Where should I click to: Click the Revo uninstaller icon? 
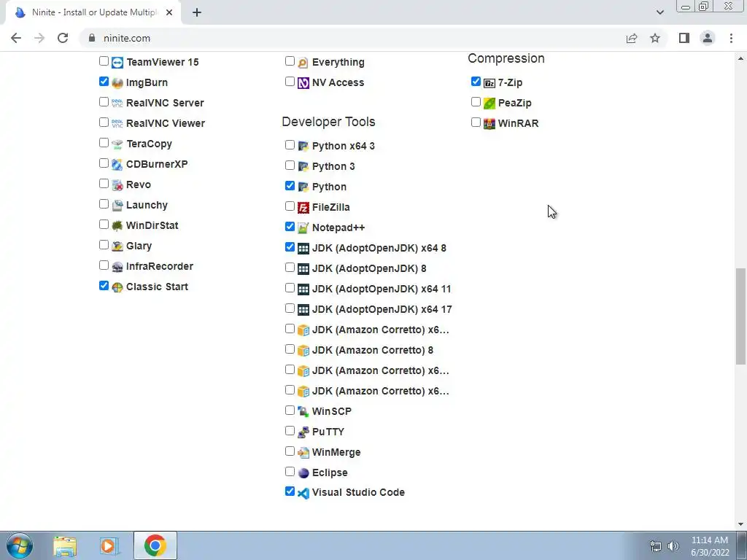[x=117, y=184]
